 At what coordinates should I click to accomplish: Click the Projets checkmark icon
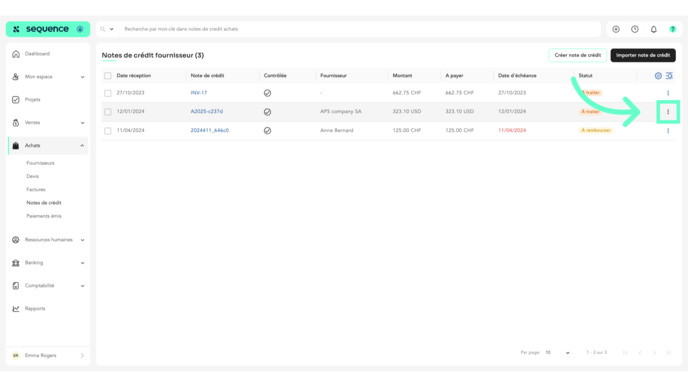pos(16,100)
